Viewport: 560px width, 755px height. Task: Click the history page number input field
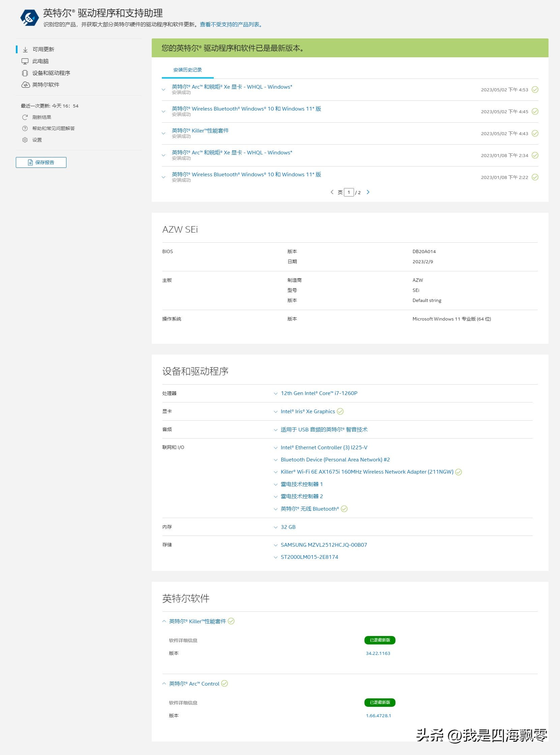[349, 192]
